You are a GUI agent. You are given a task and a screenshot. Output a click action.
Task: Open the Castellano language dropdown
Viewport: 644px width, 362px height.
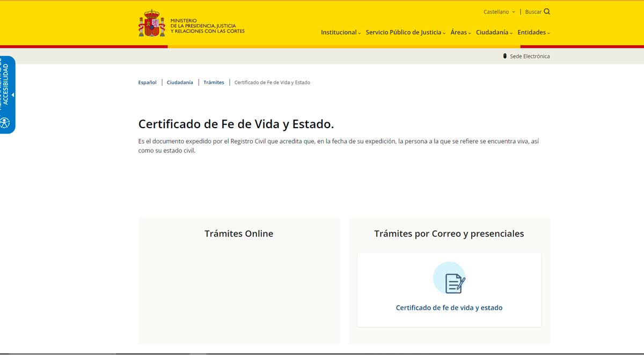pyautogui.click(x=499, y=12)
